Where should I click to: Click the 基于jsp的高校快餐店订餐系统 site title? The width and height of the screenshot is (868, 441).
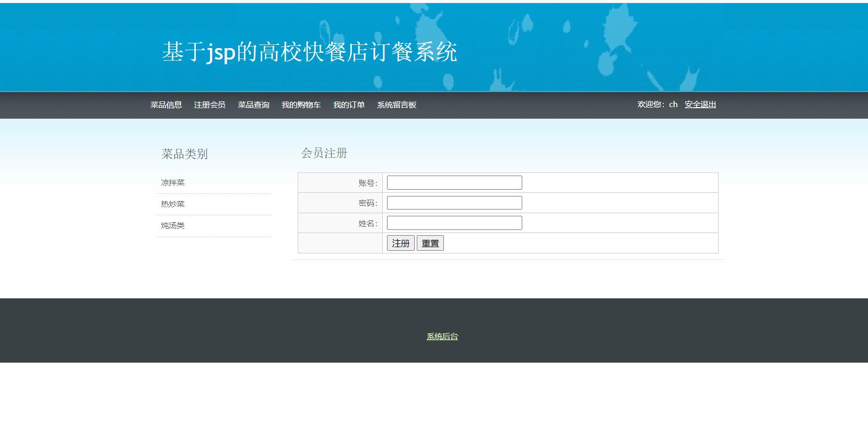pos(310,52)
